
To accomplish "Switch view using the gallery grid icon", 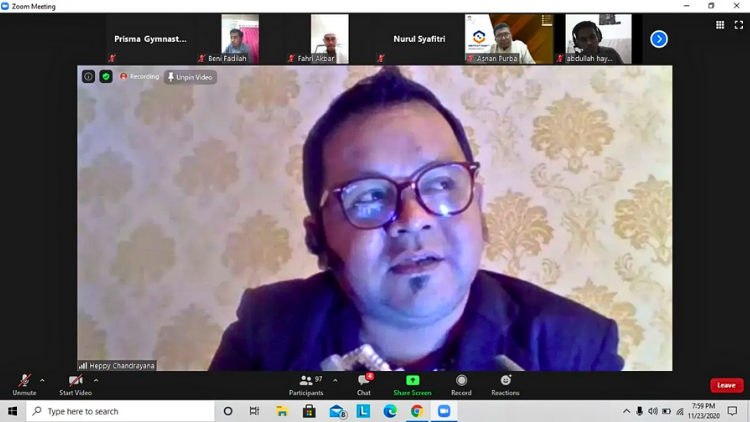I will coord(720,25).
